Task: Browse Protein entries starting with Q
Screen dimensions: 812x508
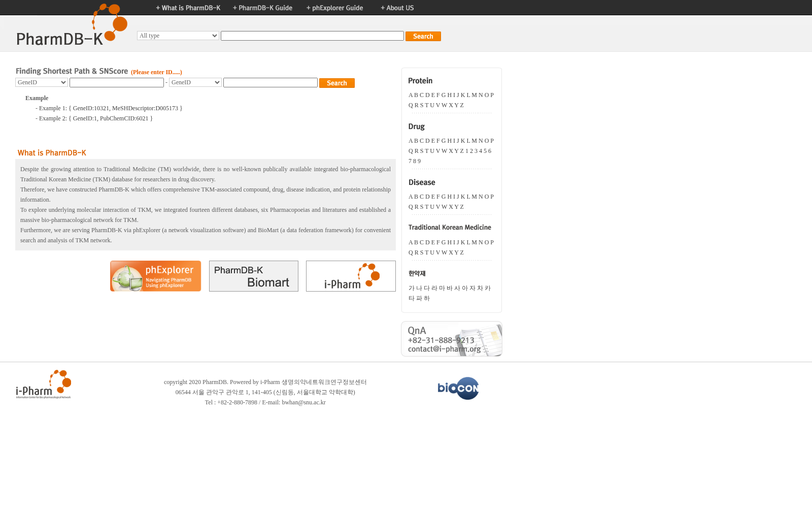Action: pyautogui.click(x=411, y=105)
